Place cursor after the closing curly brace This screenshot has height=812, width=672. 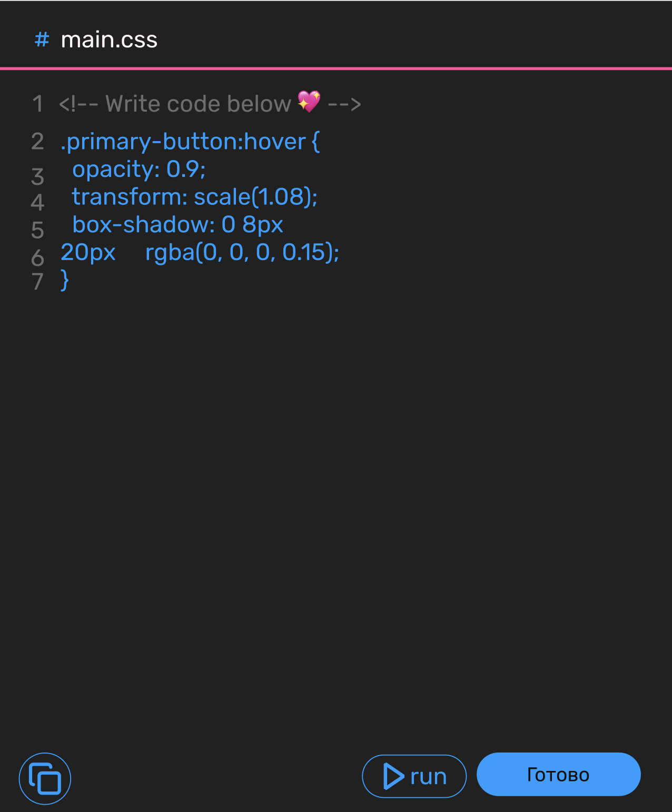pyautogui.click(x=72, y=280)
